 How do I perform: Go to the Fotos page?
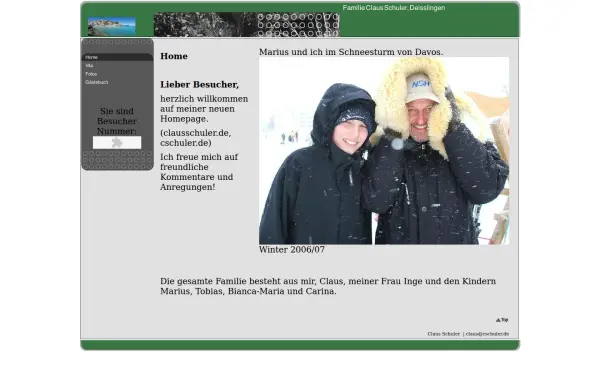(91, 74)
